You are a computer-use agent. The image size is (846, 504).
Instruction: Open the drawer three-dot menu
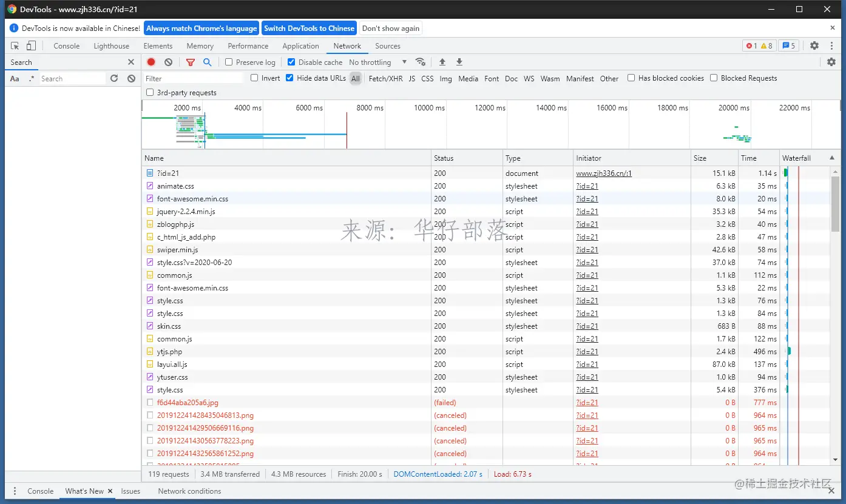[x=15, y=491]
